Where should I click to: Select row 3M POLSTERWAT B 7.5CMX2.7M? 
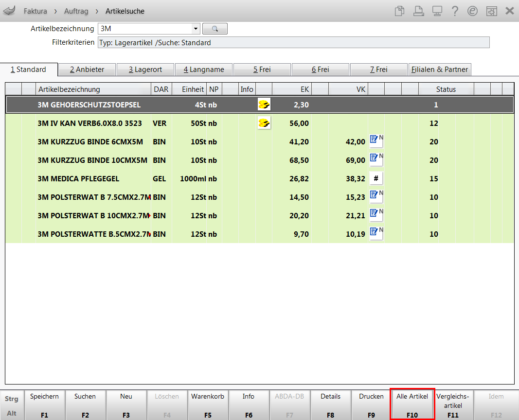tap(260, 197)
